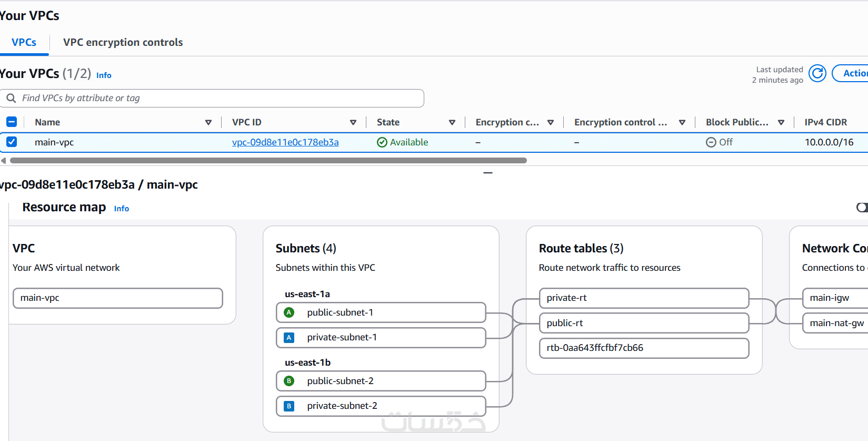868x441 pixels.
Task: Open the Actions button menu
Action: [850, 73]
